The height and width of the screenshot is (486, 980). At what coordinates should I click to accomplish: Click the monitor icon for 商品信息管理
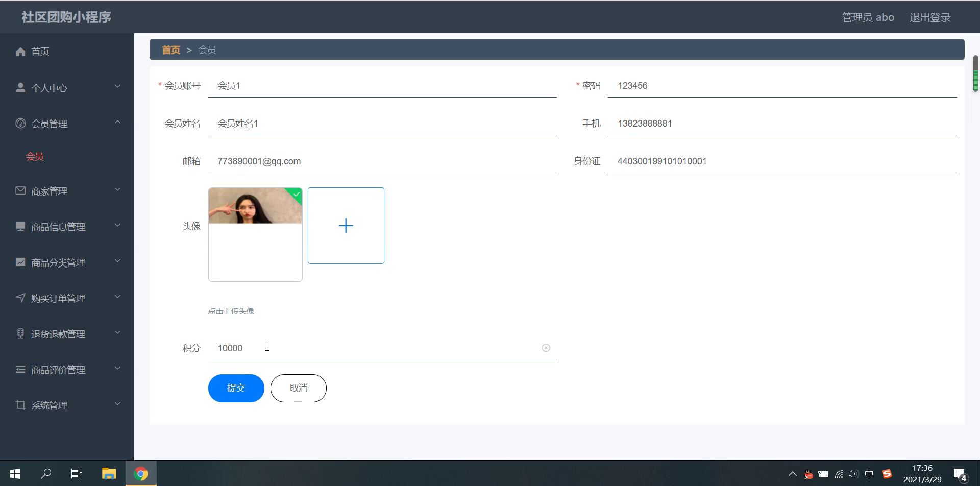pyautogui.click(x=20, y=226)
